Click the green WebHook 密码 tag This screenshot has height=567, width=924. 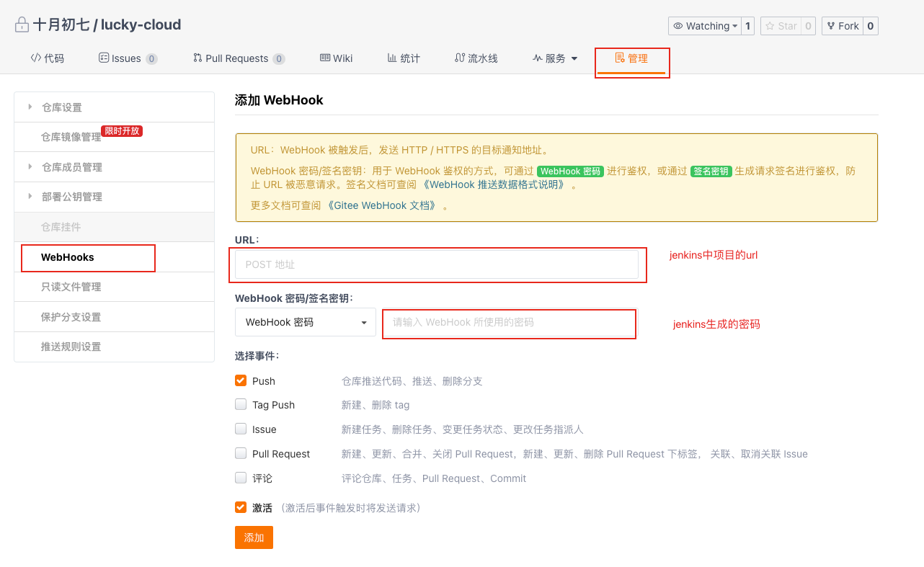(x=570, y=171)
